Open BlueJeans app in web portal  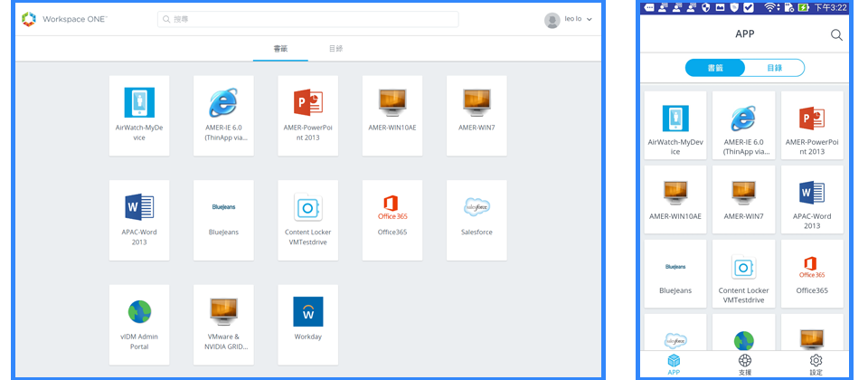(223, 220)
